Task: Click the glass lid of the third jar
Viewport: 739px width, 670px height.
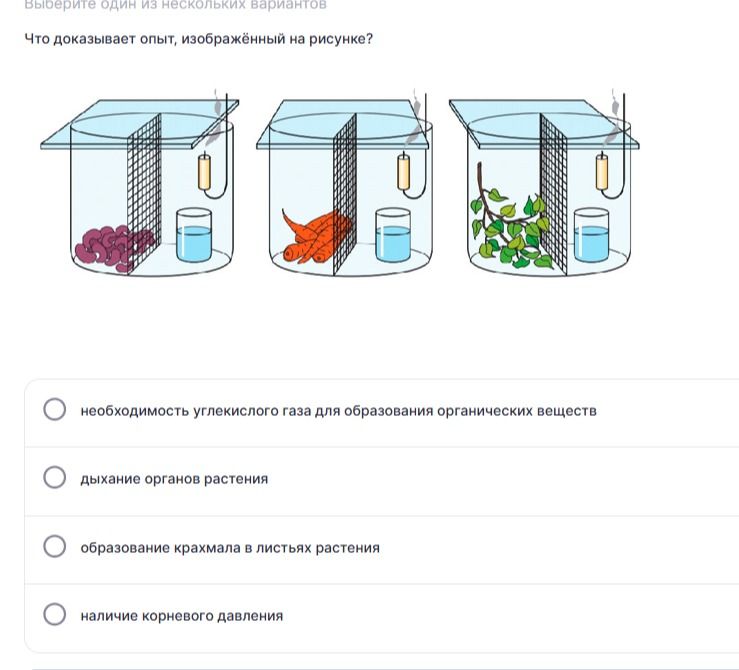Action: [x=544, y=124]
